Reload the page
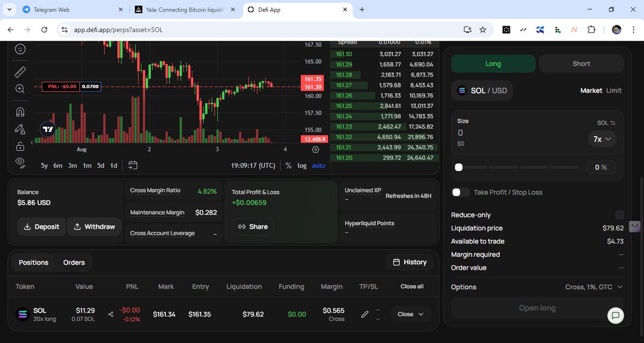 coord(45,29)
